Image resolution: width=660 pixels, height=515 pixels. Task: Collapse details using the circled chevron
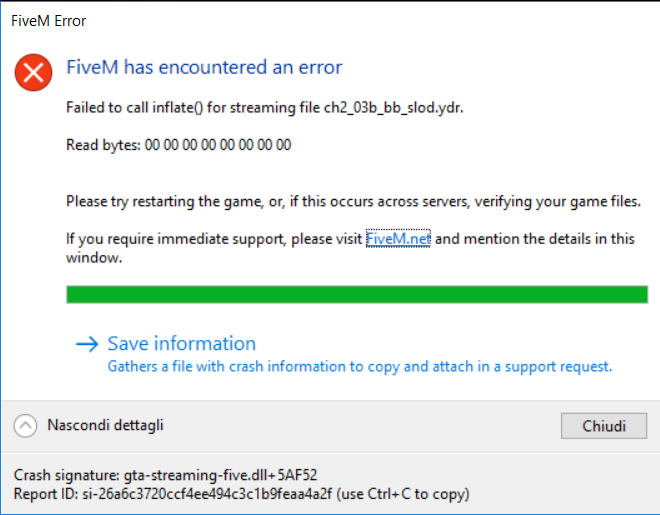(x=25, y=426)
